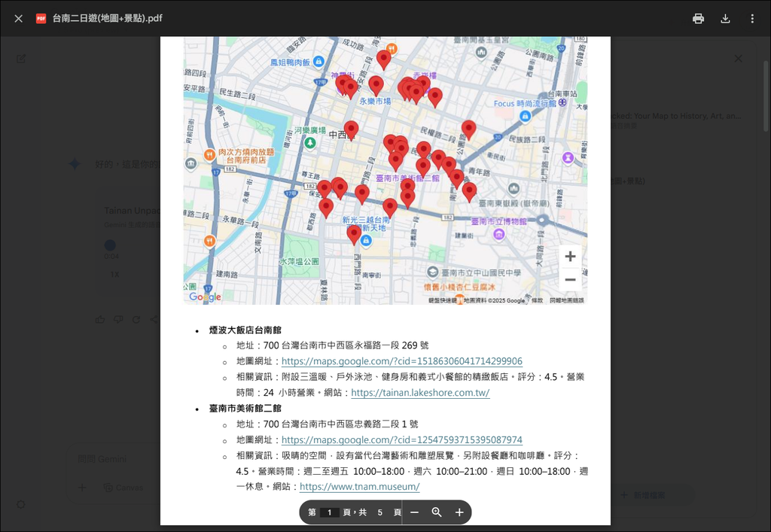Print the 台南二日遊 PDF

pos(698,19)
